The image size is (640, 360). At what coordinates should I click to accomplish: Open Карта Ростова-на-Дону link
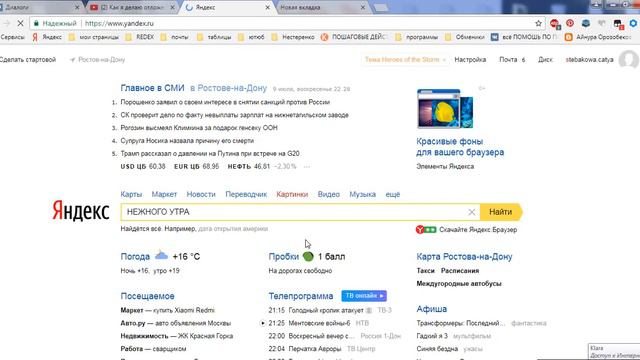tap(464, 256)
